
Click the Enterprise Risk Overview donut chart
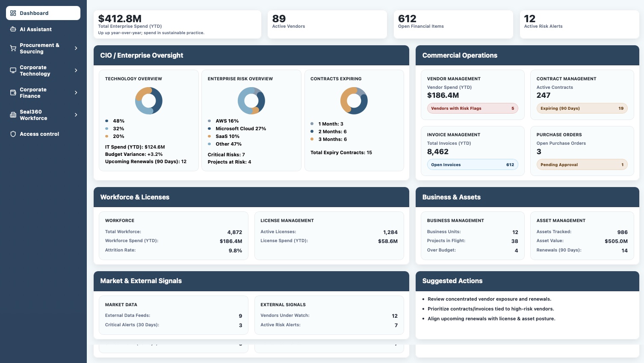point(251,101)
